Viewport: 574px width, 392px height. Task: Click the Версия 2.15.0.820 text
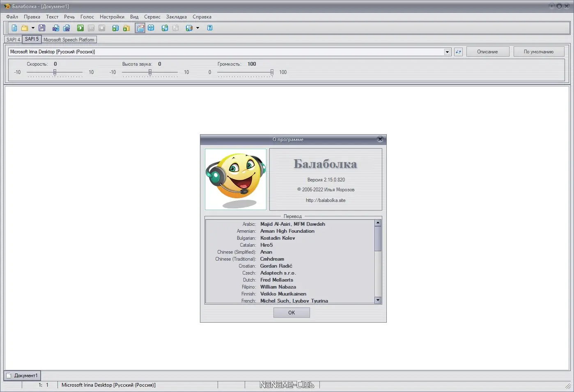point(326,180)
